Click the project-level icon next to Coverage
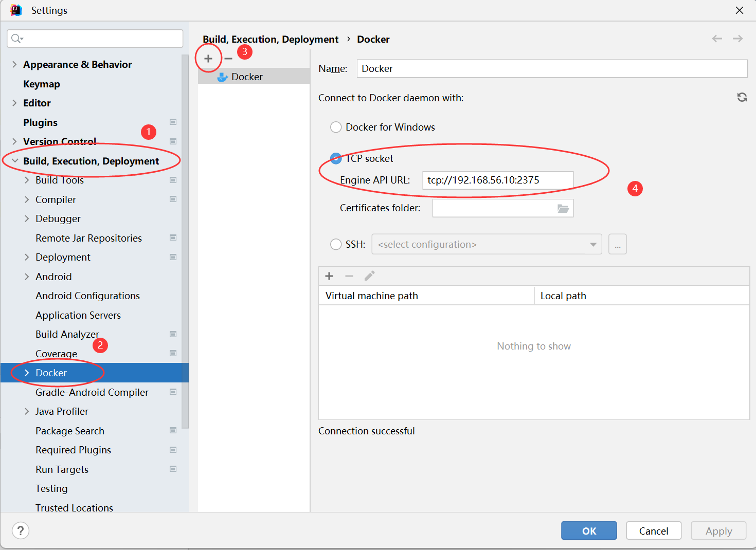 pyautogui.click(x=173, y=353)
